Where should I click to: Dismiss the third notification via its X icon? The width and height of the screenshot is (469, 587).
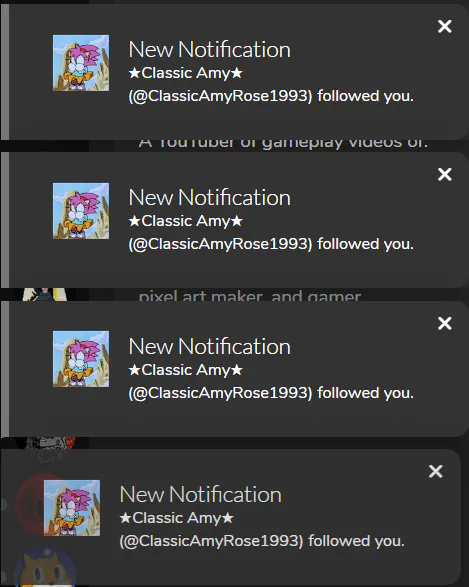(445, 323)
